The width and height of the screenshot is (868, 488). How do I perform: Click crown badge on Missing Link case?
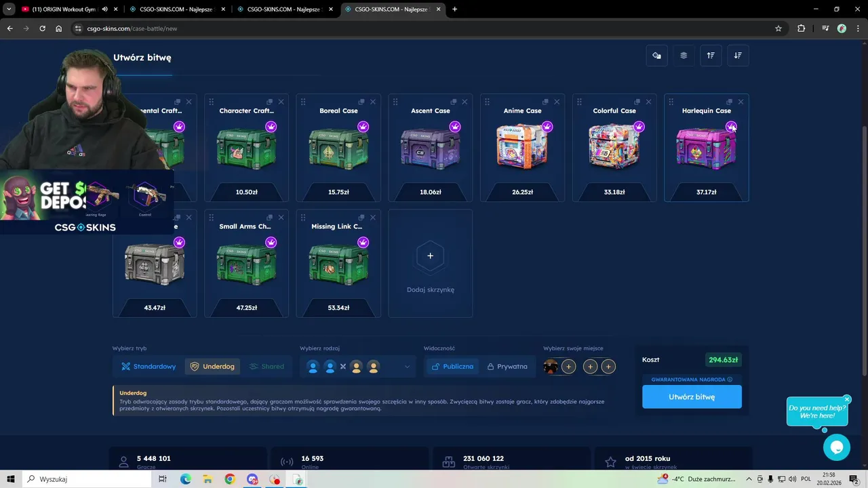363,243
